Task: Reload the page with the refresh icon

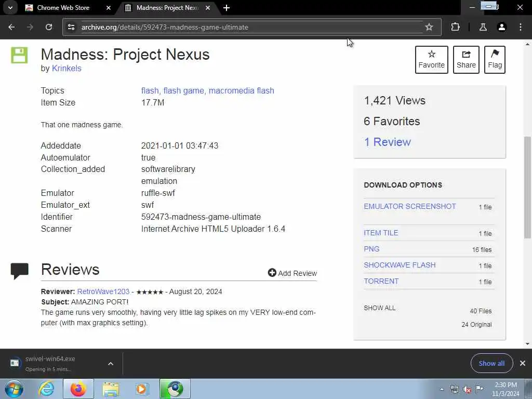Action: [49, 27]
